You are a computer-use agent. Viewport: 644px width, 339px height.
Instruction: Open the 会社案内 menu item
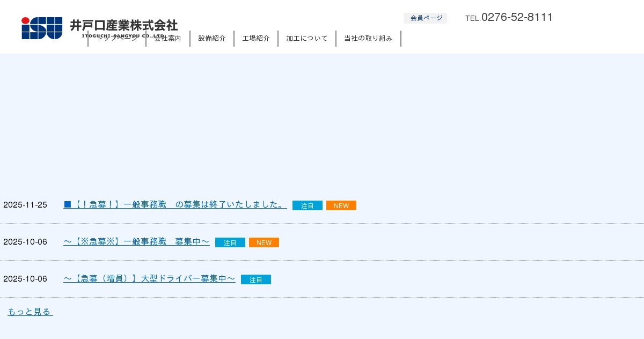coord(167,39)
